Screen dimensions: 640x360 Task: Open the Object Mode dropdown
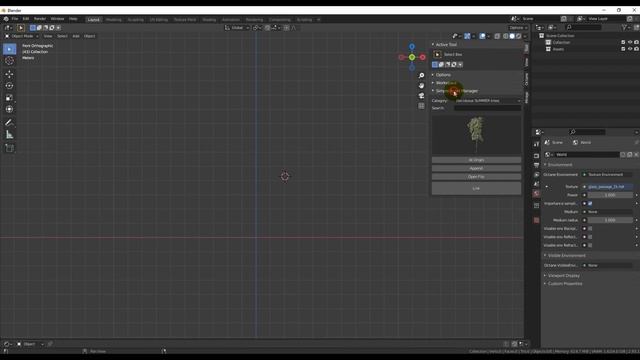22,36
